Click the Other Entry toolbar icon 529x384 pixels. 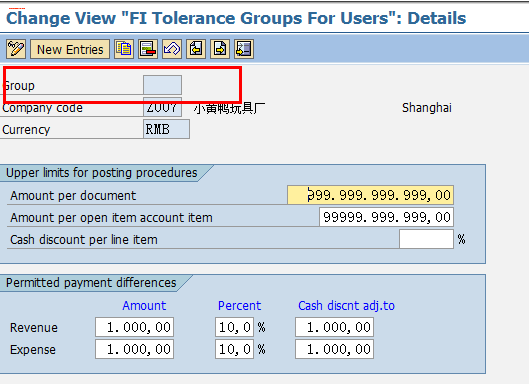[244, 49]
